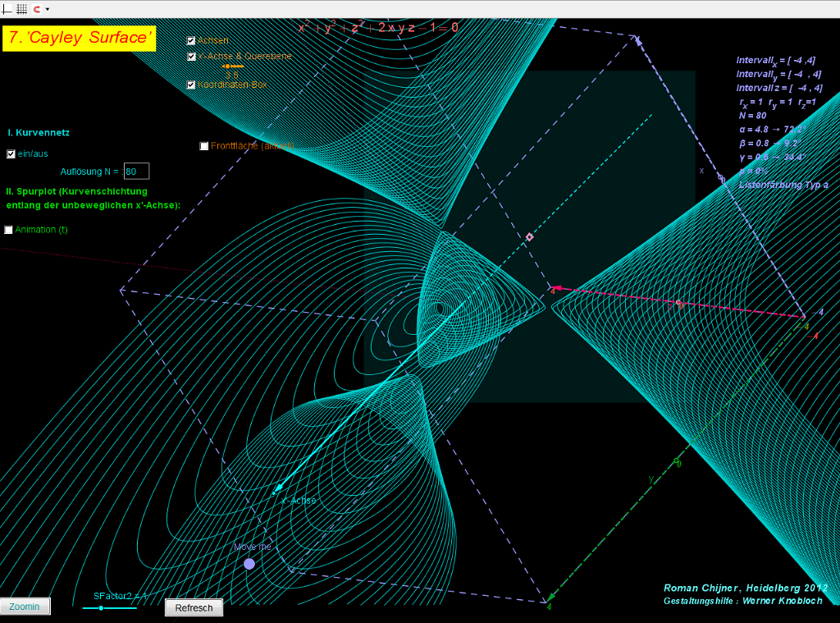Click the purple 'Move me' point

249,564
